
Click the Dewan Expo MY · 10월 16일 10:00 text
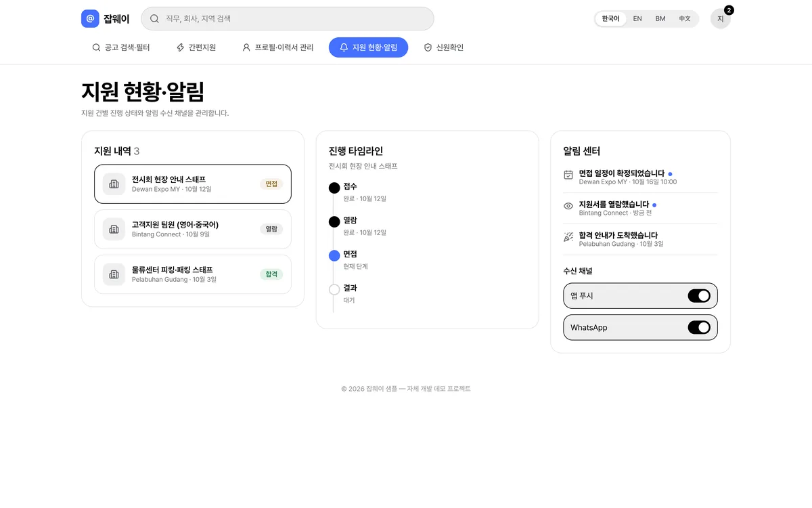click(628, 182)
